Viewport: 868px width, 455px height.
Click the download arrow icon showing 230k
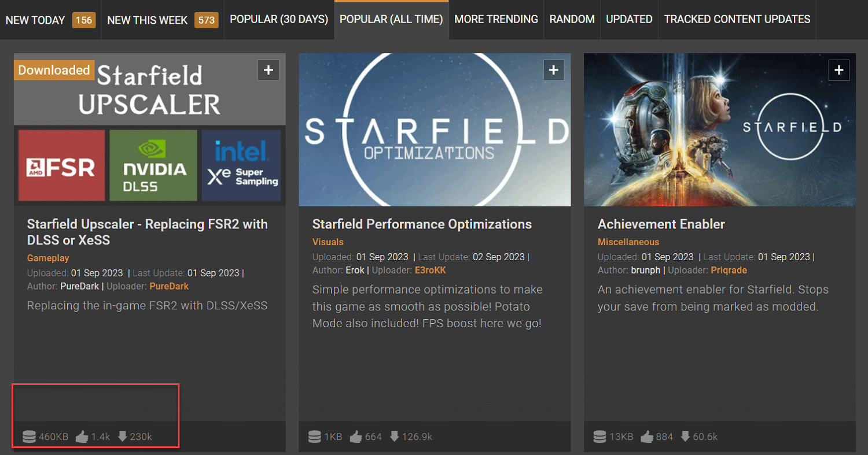pyautogui.click(x=122, y=436)
